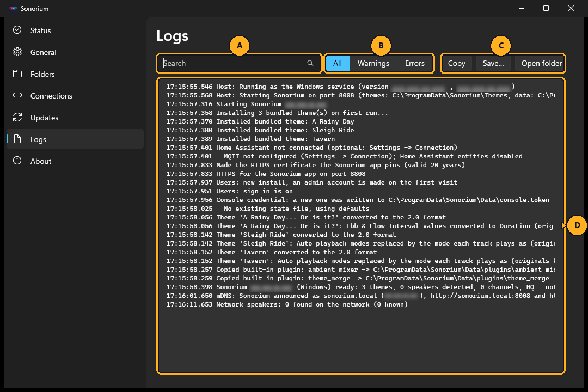
Task: Click 'Made the HTTPS certificate' log line
Action: [316, 165]
